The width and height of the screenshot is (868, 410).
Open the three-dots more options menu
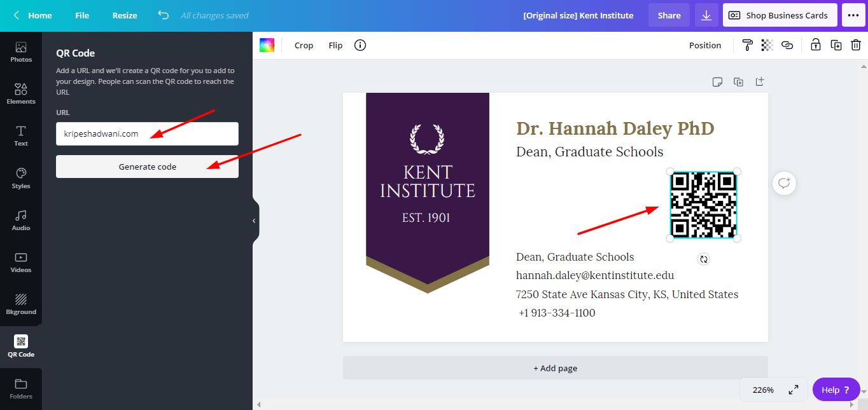click(x=853, y=15)
